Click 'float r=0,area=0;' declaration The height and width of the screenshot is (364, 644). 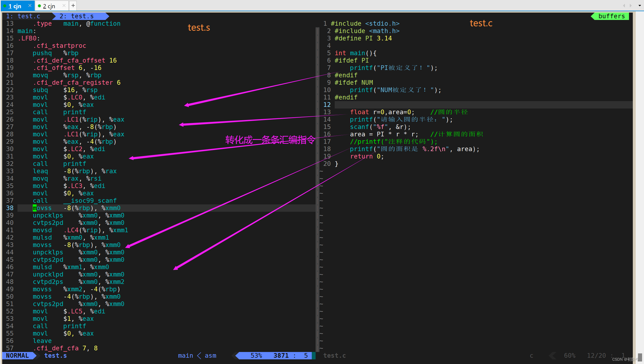(x=382, y=112)
